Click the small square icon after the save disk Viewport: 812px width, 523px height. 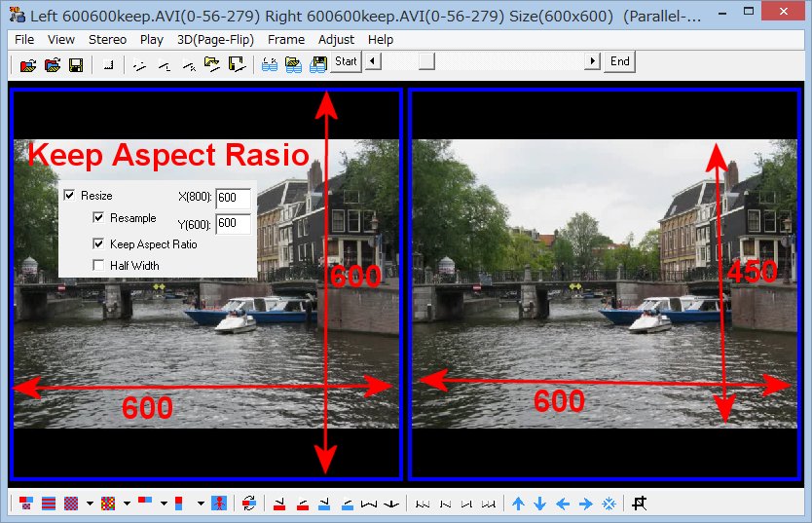tap(109, 65)
